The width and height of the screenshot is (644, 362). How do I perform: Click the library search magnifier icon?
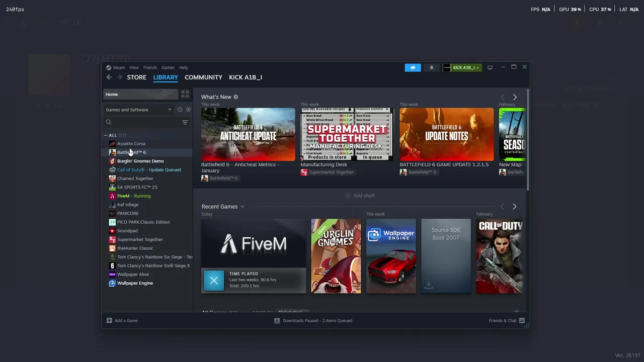pyautogui.click(x=109, y=122)
